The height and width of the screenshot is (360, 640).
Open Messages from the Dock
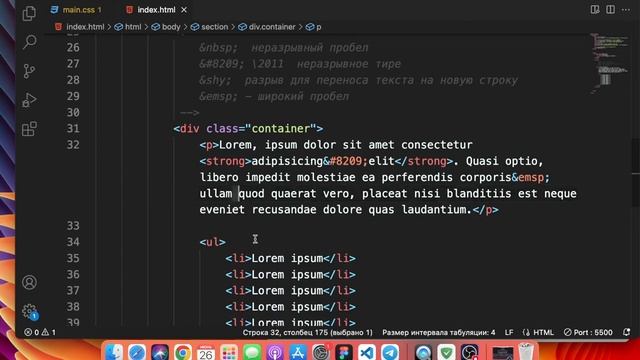point(252,352)
